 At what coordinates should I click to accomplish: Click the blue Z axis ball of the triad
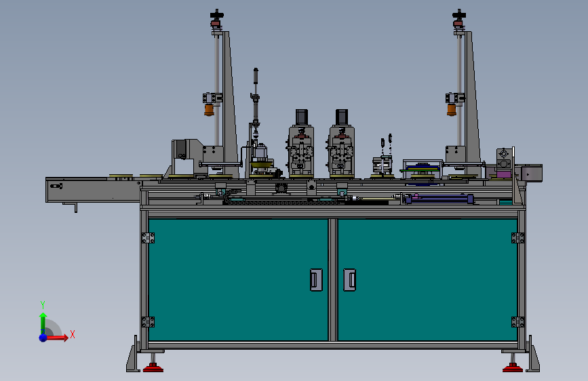(43, 338)
